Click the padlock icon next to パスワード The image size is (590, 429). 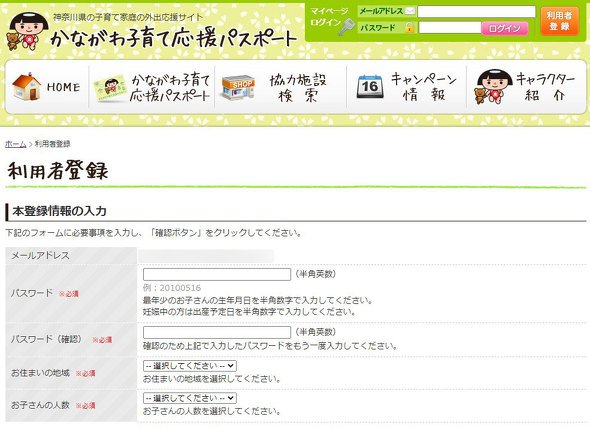[x=409, y=27]
